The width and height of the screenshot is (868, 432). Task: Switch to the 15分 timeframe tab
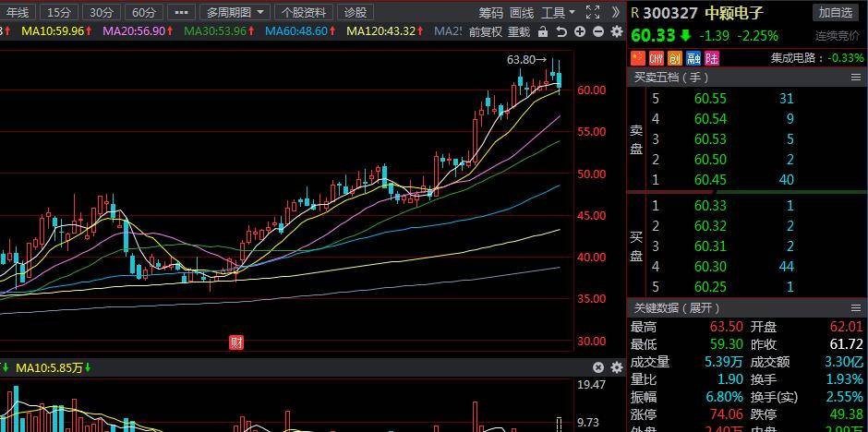coord(58,12)
